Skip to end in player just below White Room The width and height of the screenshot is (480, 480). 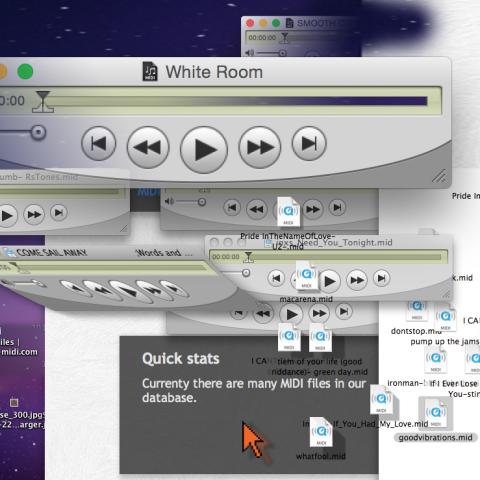[x=337, y=208]
